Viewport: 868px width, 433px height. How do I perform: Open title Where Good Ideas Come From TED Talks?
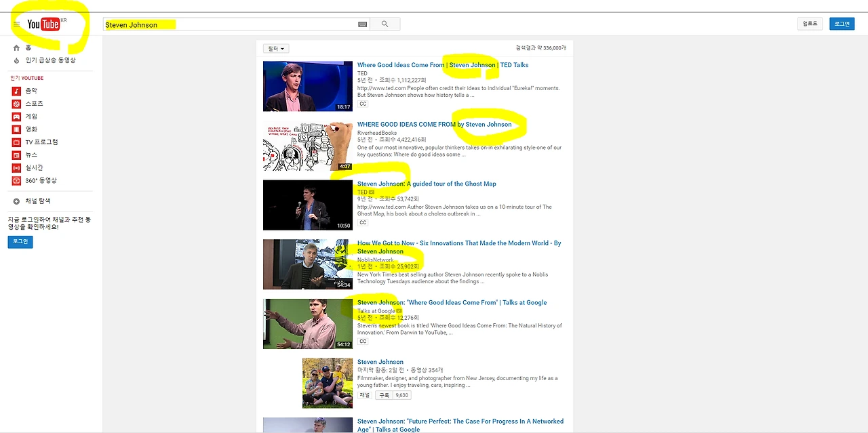[443, 65]
